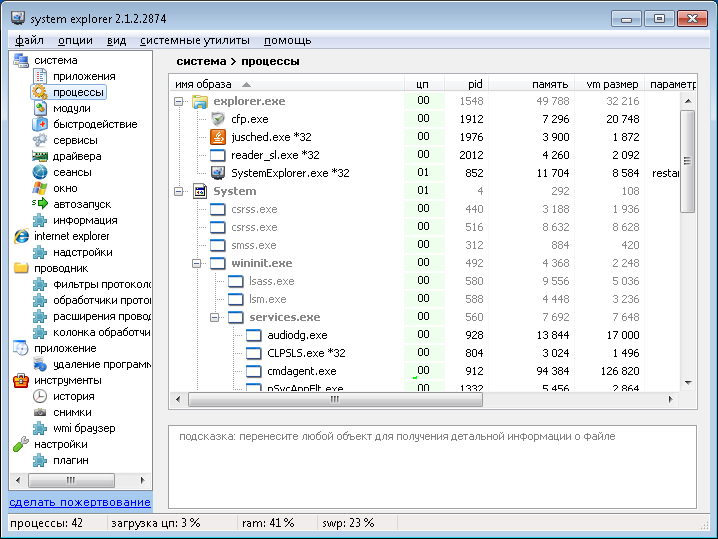Image resolution: width=718 pixels, height=539 pixels.
Task: Click the история clock icon
Action: pyautogui.click(x=40, y=396)
